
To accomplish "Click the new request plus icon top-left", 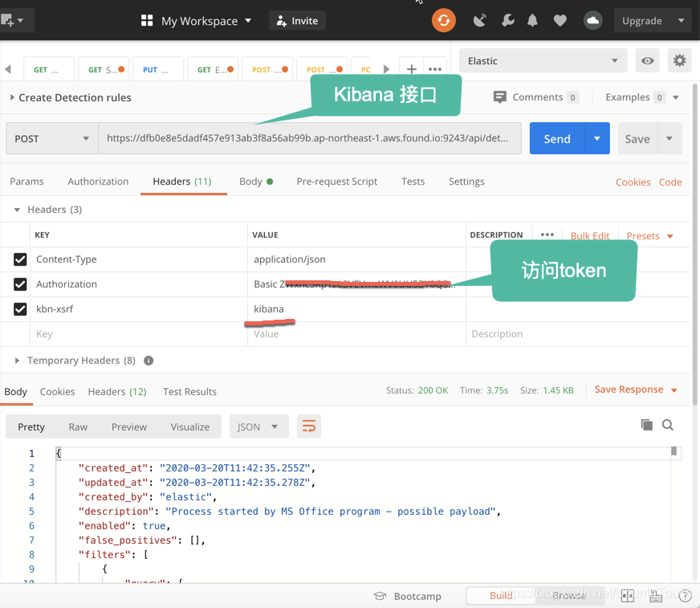I will click(x=7, y=21).
